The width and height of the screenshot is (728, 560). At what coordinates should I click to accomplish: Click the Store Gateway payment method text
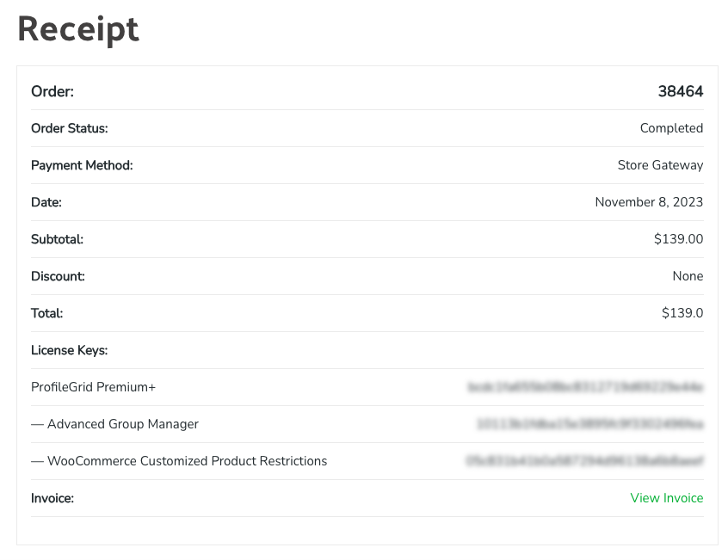tap(660, 165)
